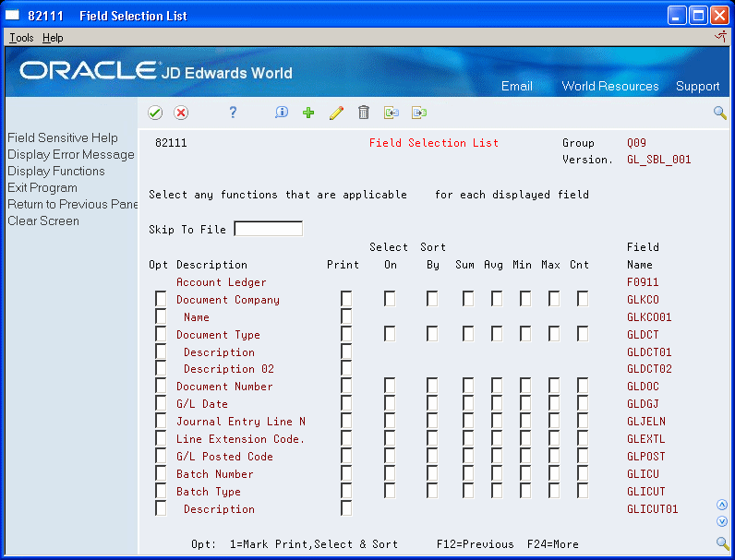Viewport: 735px width, 560px height.
Task: Check Cnt for Document Company
Action: tap(583, 299)
